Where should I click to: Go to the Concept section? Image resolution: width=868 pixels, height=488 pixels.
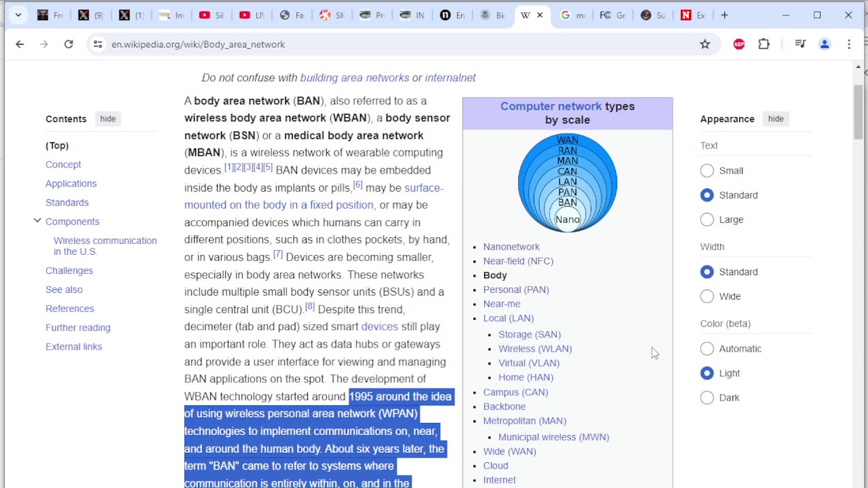63,165
